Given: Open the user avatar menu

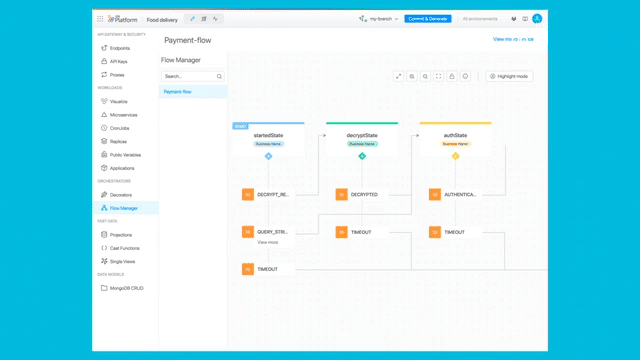Looking at the screenshot, I should 537,18.
